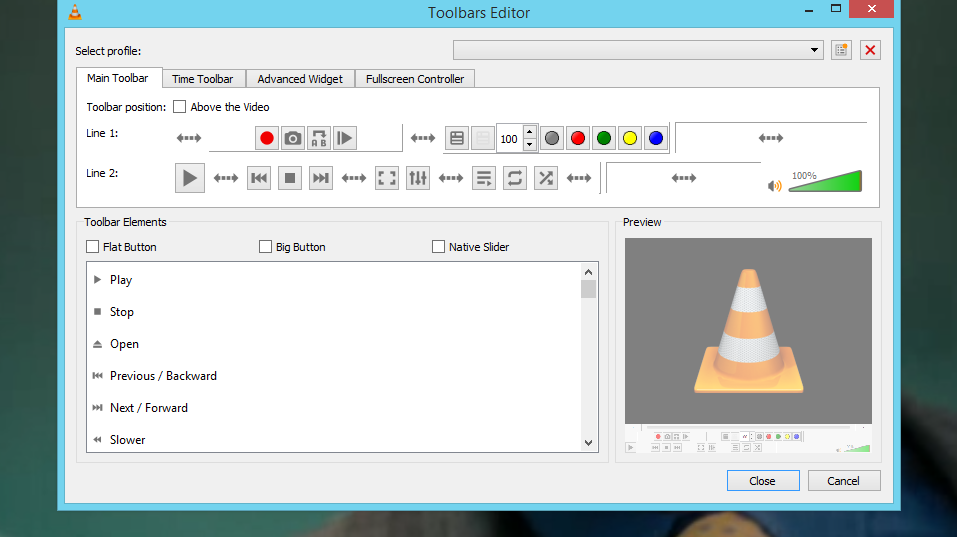The height and width of the screenshot is (537, 957).
Task: Click the Close button at the bottom
Action: pyautogui.click(x=763, y=481)
